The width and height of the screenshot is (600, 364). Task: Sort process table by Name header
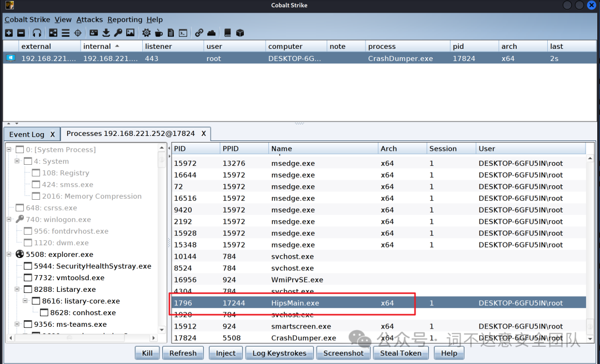tap(323, 149)
